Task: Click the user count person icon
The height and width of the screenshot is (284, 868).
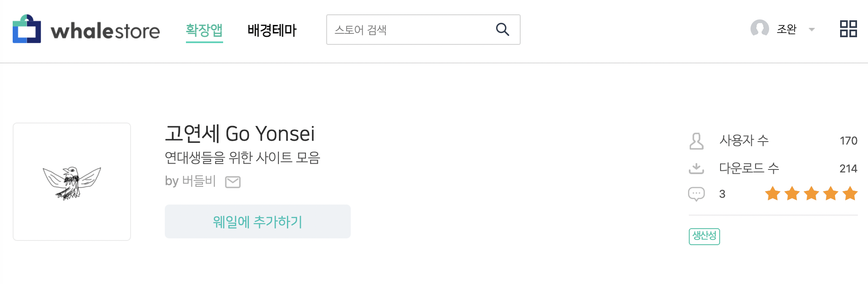Action: pos(696,141)
